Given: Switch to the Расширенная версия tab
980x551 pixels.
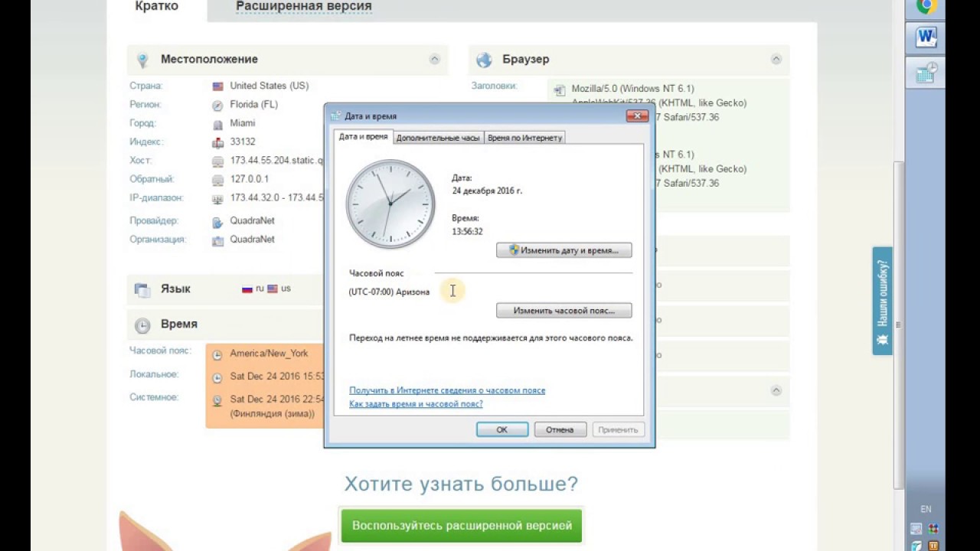Looking at the screenshot, I should [304, 6].
